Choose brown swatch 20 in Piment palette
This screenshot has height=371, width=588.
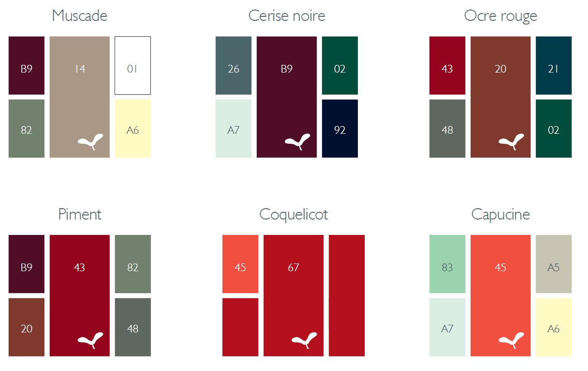[27, 327]
